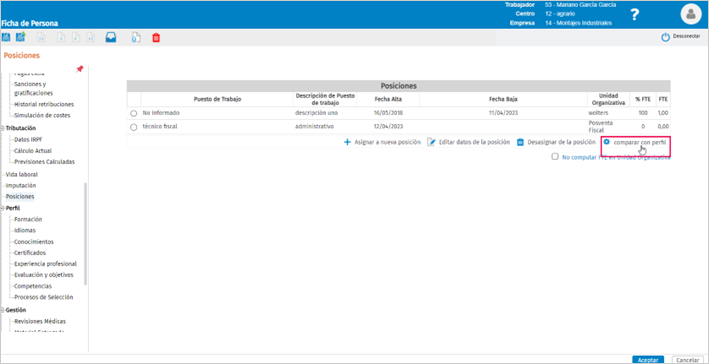Go to the previous record icon
The width and height of the screenshot is (709, 364).
[61, 38]
